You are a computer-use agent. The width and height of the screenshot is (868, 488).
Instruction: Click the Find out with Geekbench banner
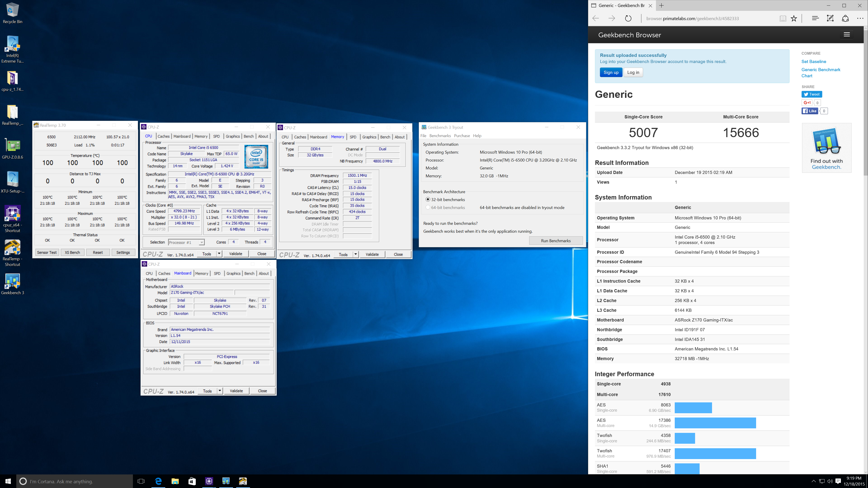(x=827, y=148)
